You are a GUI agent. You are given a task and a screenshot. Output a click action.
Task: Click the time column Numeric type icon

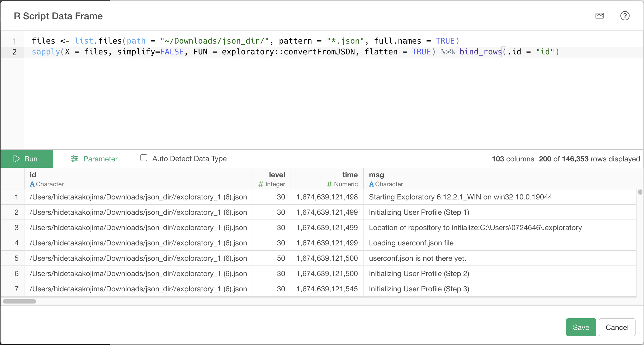point(329,184)
